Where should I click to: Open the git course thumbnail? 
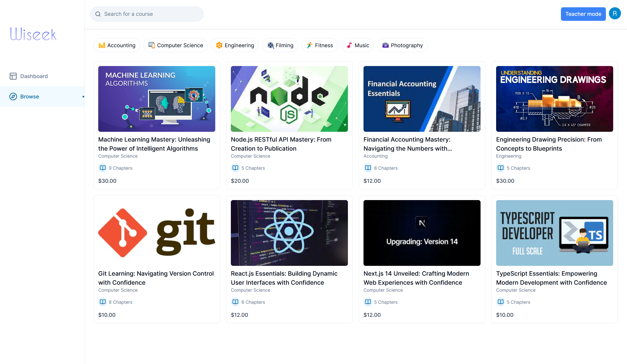click(156, 233)
